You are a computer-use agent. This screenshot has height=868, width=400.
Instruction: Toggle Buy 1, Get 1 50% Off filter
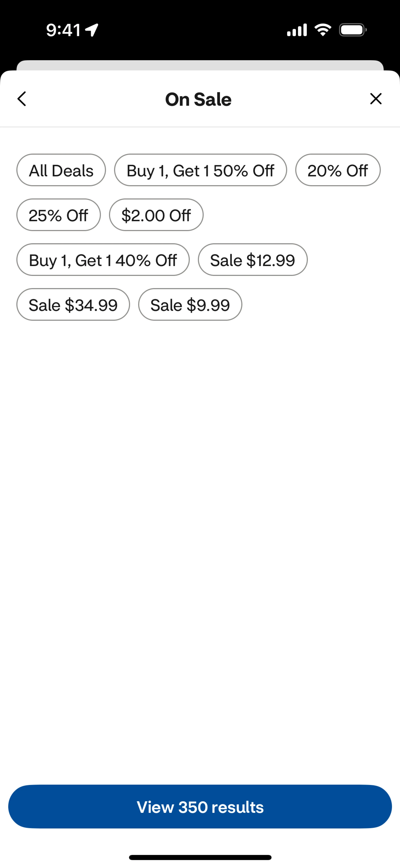pos(200,170)
